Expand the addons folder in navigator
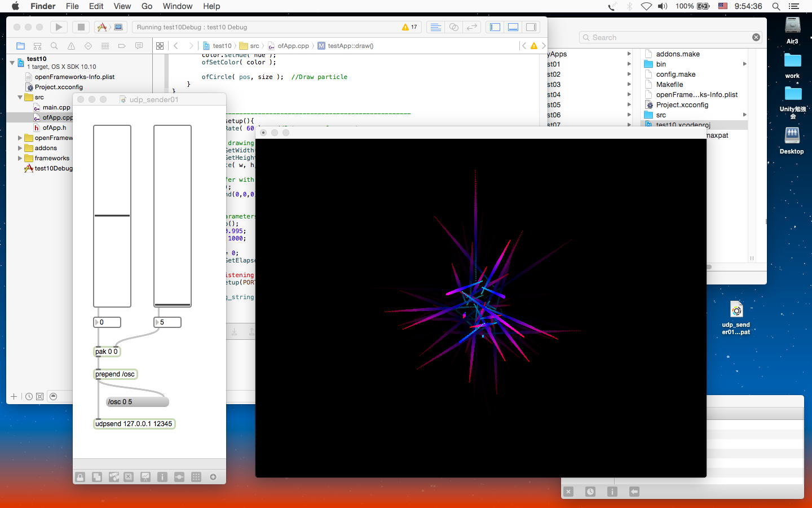Viewport: 812px width, 508px height. tap(20, 148)
